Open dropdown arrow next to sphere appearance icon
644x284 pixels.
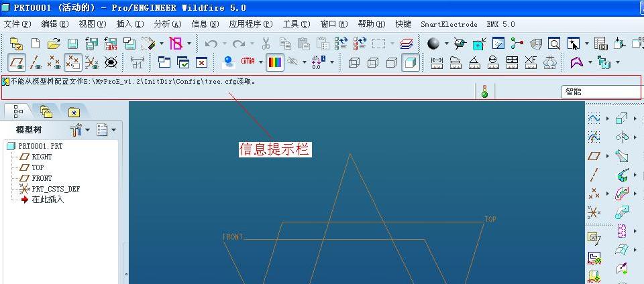pyautogui.click(x=446, y=43)
